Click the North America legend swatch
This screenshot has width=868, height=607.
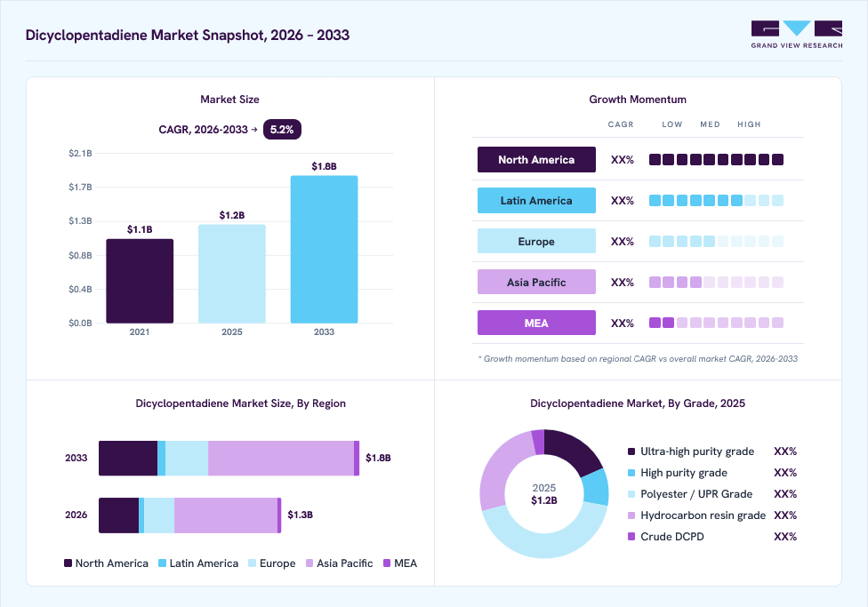click(x=68, y=563)
